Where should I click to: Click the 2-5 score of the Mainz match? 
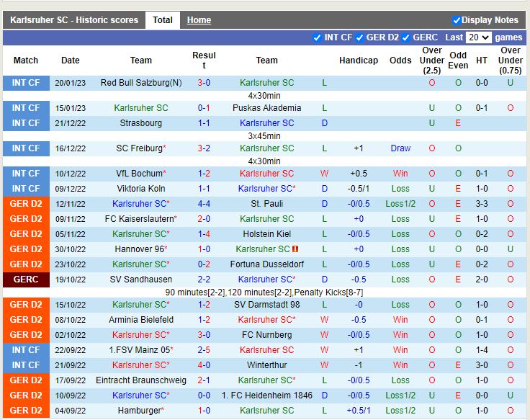pyautogui.click(x=204, y=350)
